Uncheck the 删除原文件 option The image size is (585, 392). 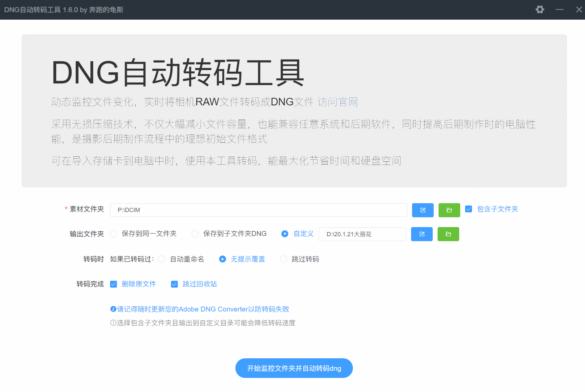(114, 284)
